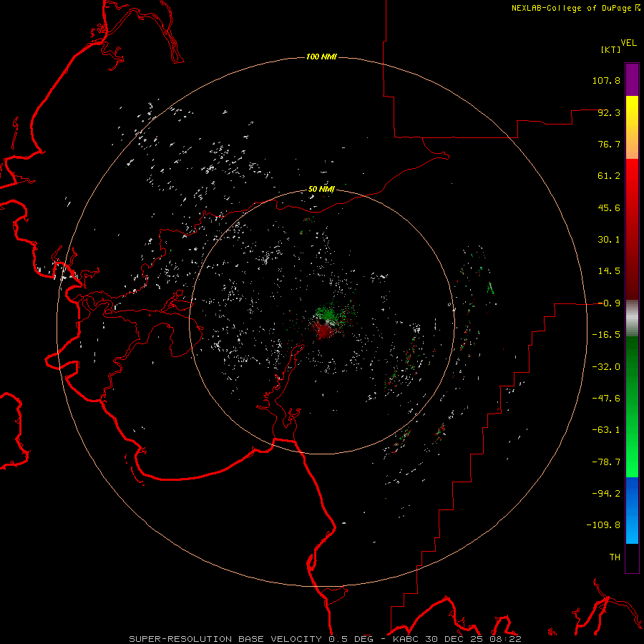Click the purple segment of the velocity color bar
The width and height of the screenshot is (644, 644).
(632, 79)
